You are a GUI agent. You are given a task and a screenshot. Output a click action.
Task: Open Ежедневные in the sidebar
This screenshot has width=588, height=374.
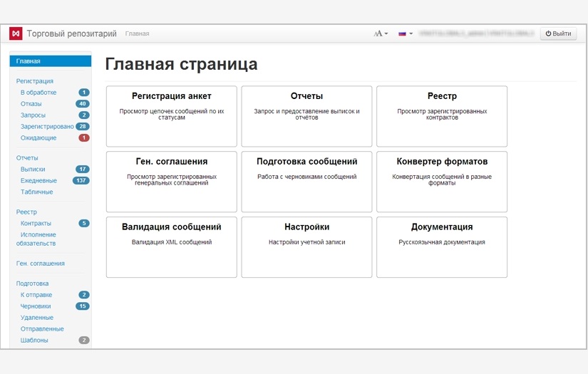point(38,181)
